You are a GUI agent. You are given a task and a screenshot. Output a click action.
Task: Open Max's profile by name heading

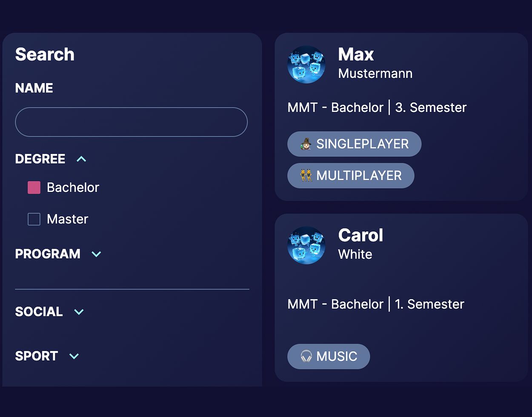click(x=356, y=54)
